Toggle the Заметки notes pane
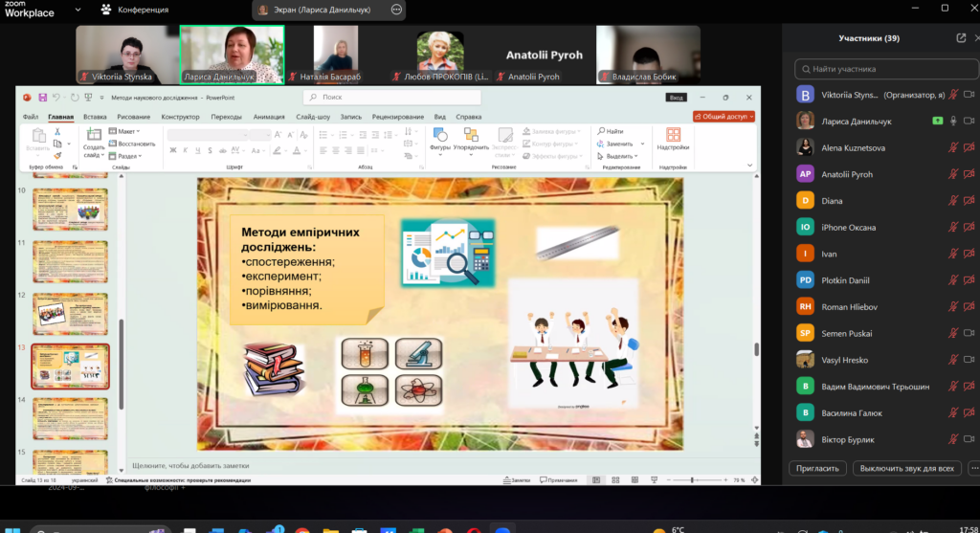 (x=517, y=479)
